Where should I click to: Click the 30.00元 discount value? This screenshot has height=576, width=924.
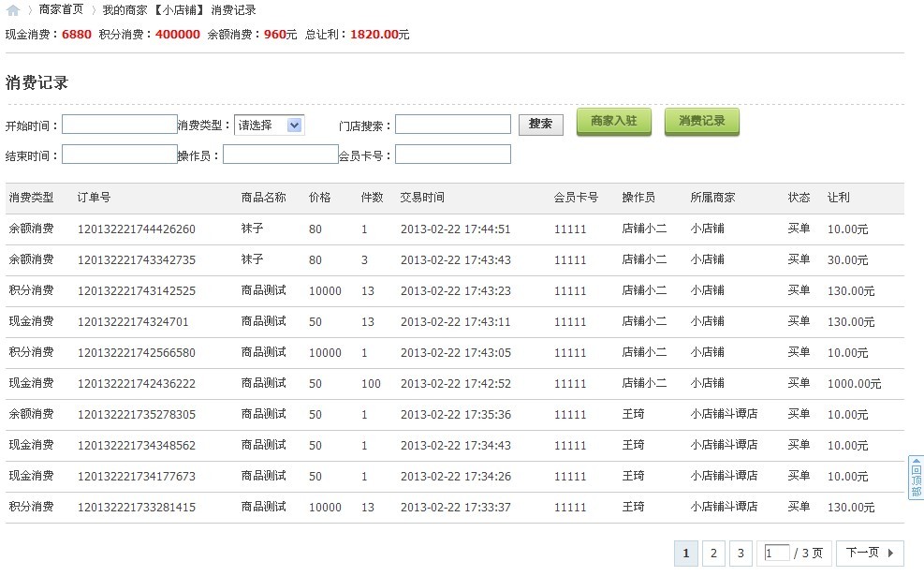(x=847, y=260)
